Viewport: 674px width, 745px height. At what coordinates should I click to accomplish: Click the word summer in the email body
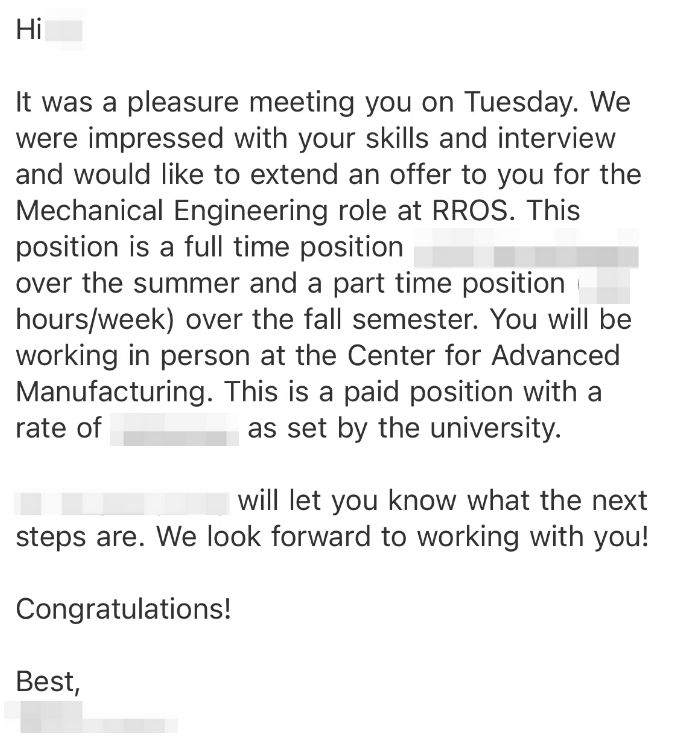[x=186, y=284]
